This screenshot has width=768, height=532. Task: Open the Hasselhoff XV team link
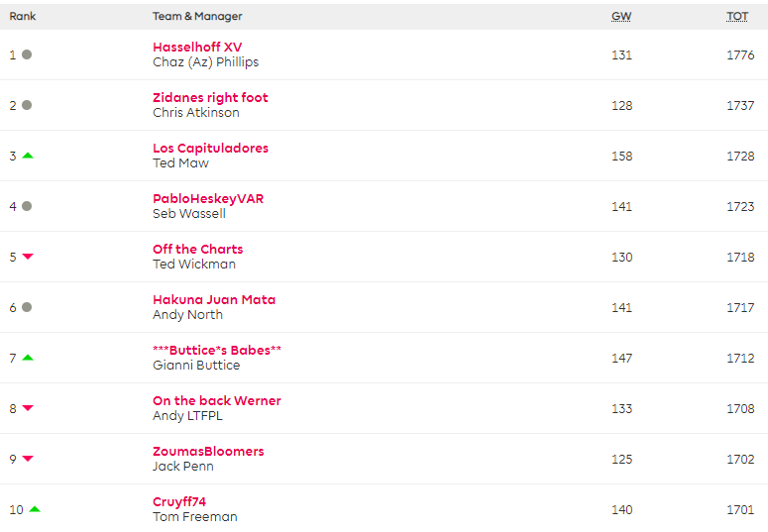point(197,47)
